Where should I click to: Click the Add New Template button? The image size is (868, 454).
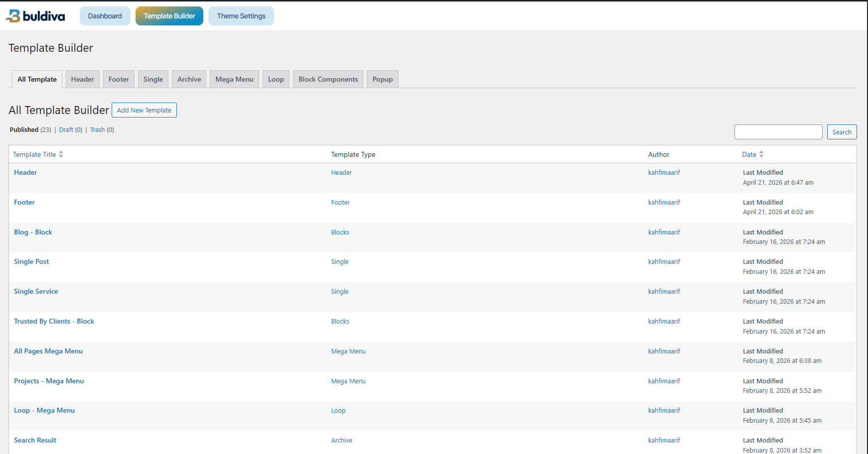[x=144, y=110]
